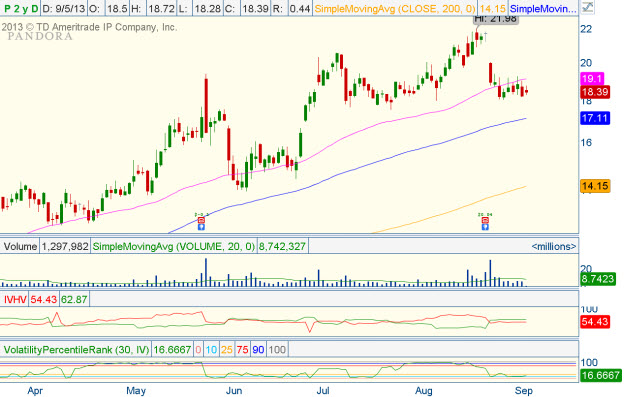Click the Sep label on time axis

(524, 391)
